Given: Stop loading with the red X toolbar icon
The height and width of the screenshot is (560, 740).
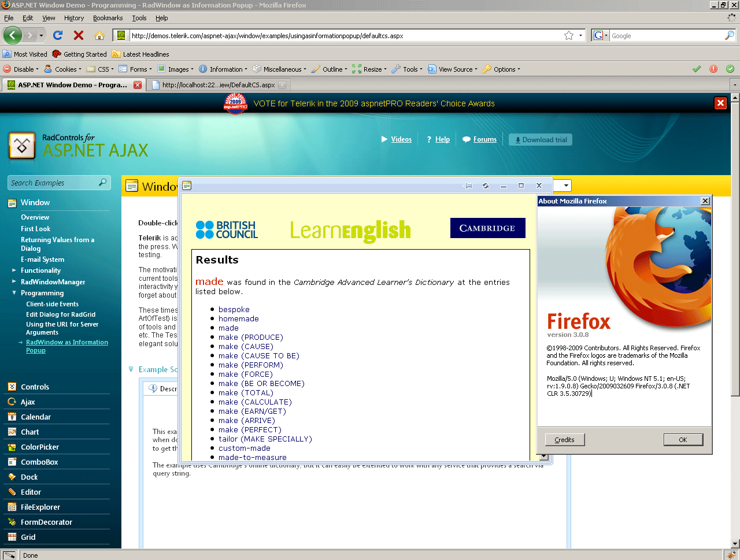Looking at the screenshot, I should 79,35.
